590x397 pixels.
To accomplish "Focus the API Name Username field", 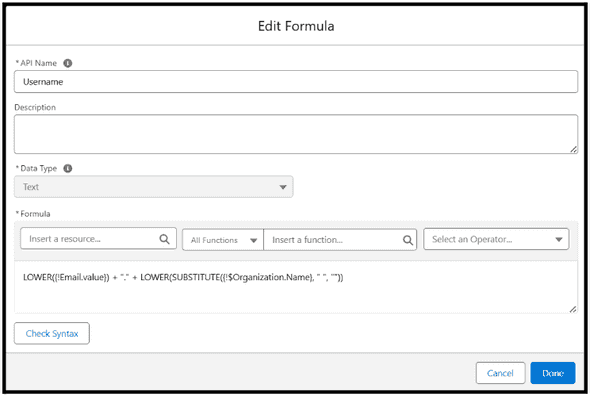I will (x=296, y=82).
